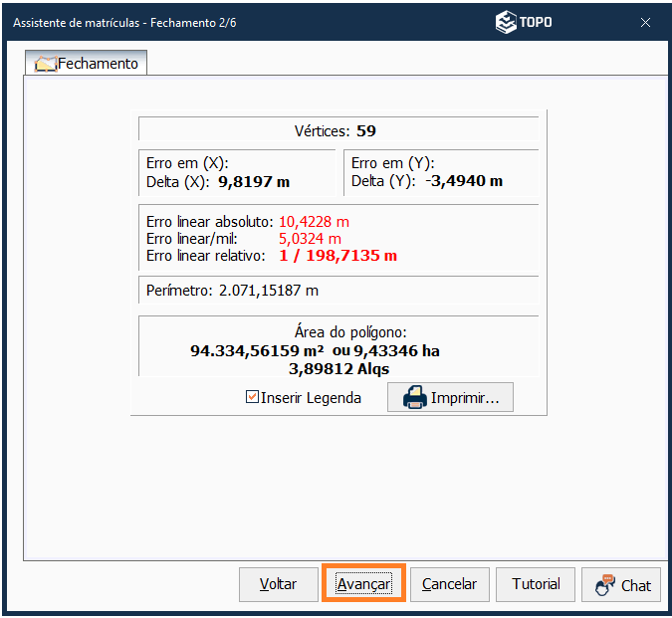The height and width of the screenshot is (618, 672).
Task: Click the Erro linear/mil value 5,0324 m
Action: coord(310,239)
